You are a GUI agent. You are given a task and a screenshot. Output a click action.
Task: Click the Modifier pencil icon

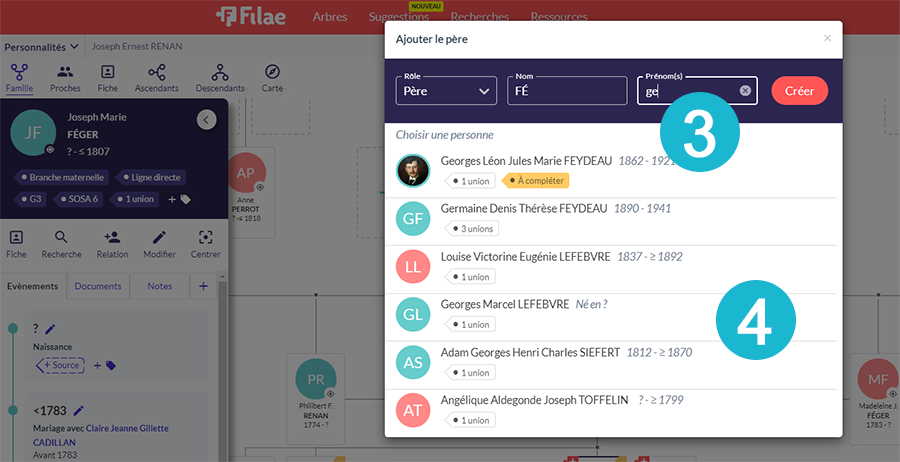click(x=159, y=238)
